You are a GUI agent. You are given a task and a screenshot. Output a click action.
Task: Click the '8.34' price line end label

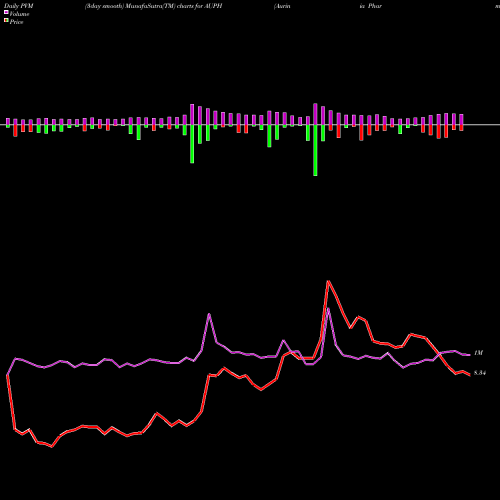(480, 373)
